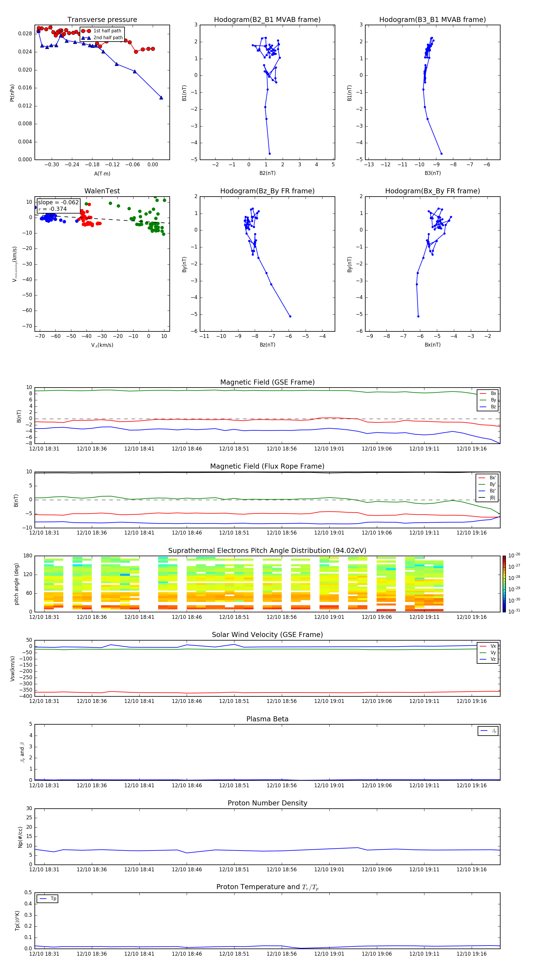Viewport: 535px width, 980px height.
Task: Click the lowest endpoint of the B2_B1 hodogram
Action: [270, 154]
